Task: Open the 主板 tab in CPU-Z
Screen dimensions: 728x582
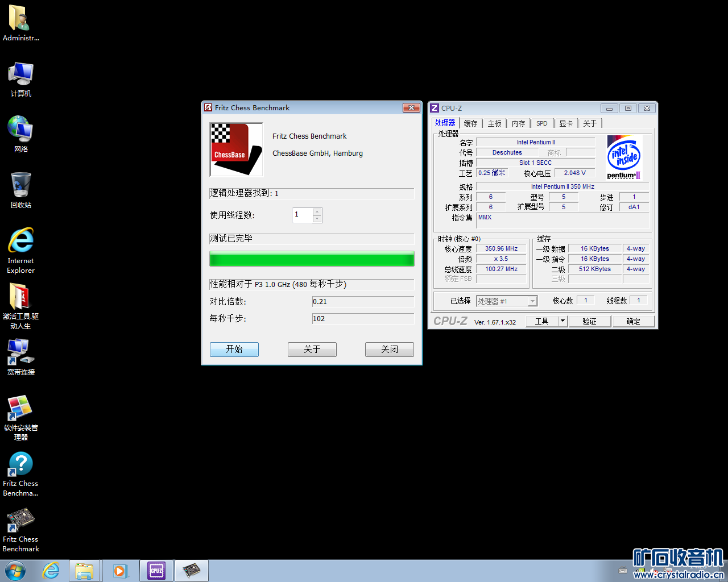Action: 495,123
